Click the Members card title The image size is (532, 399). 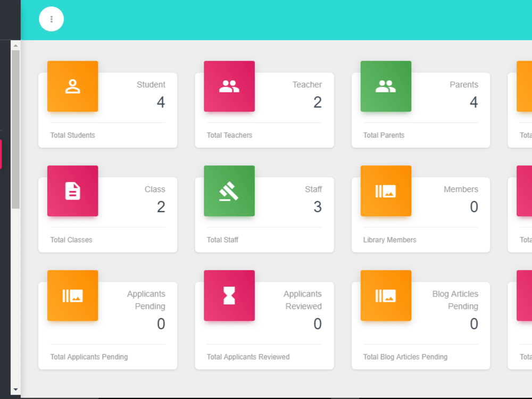click(x=461, y=189)
